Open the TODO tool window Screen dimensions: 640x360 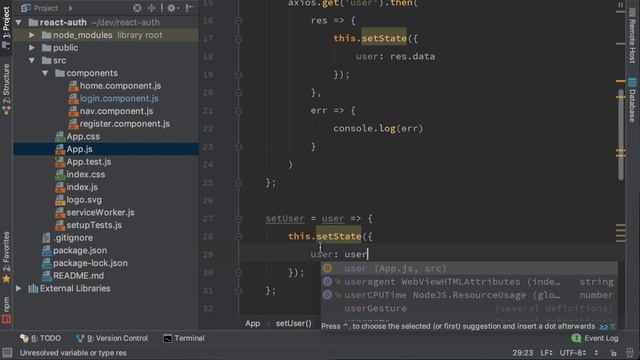[x=41, y=338]
